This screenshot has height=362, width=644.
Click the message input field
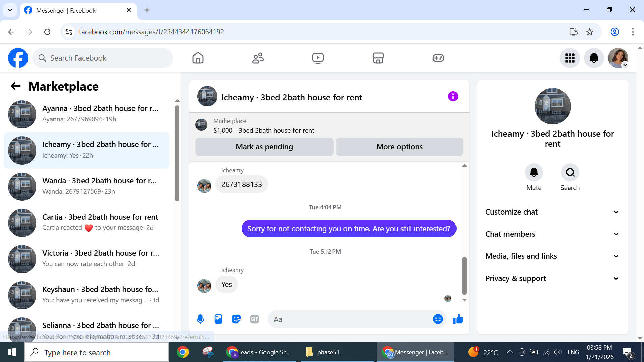pos(351,319)
